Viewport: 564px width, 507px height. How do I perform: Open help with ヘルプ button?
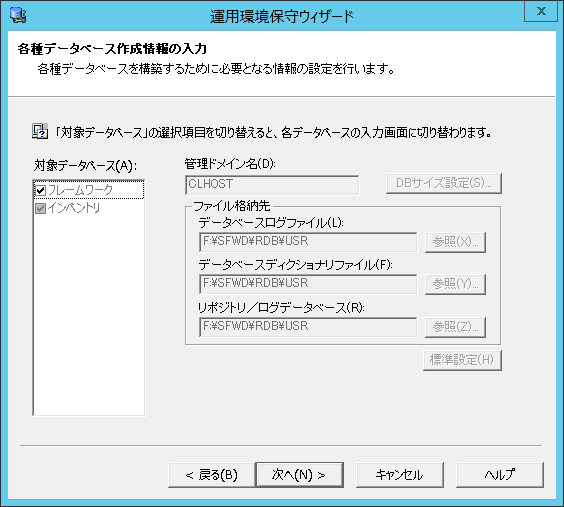click(500, 475)
